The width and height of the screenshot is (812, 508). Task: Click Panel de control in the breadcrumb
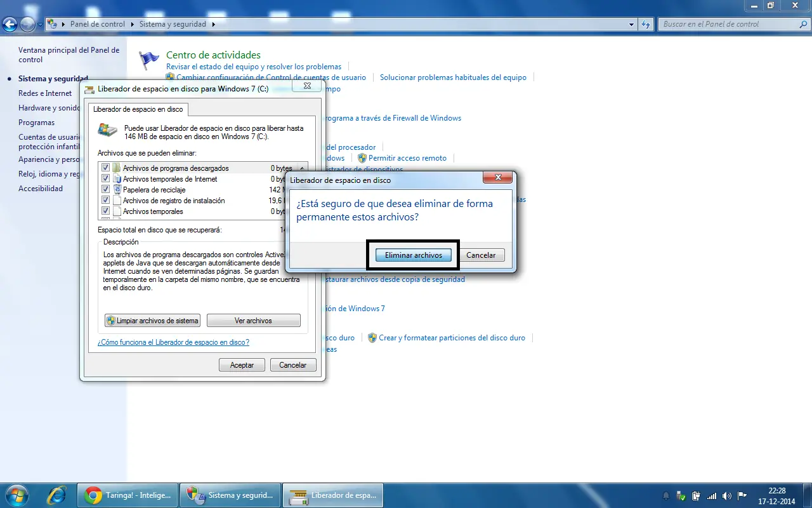coord(97,24)
